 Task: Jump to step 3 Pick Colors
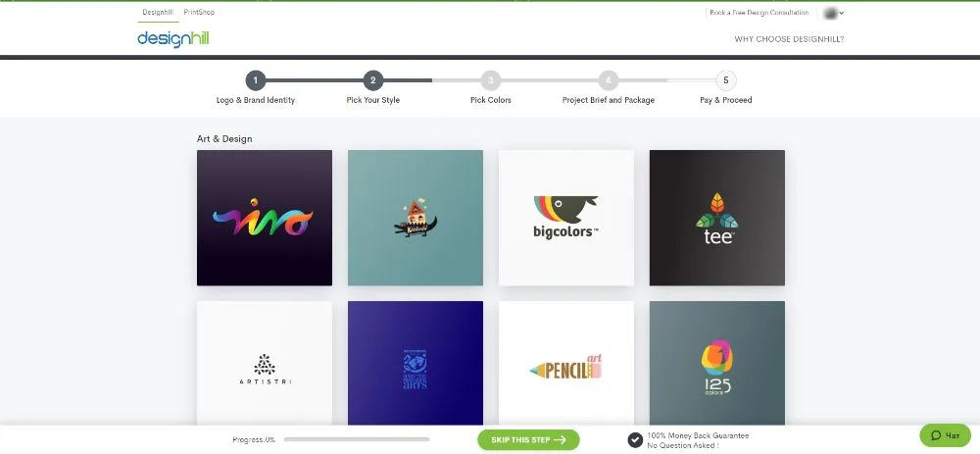point(491,80)
